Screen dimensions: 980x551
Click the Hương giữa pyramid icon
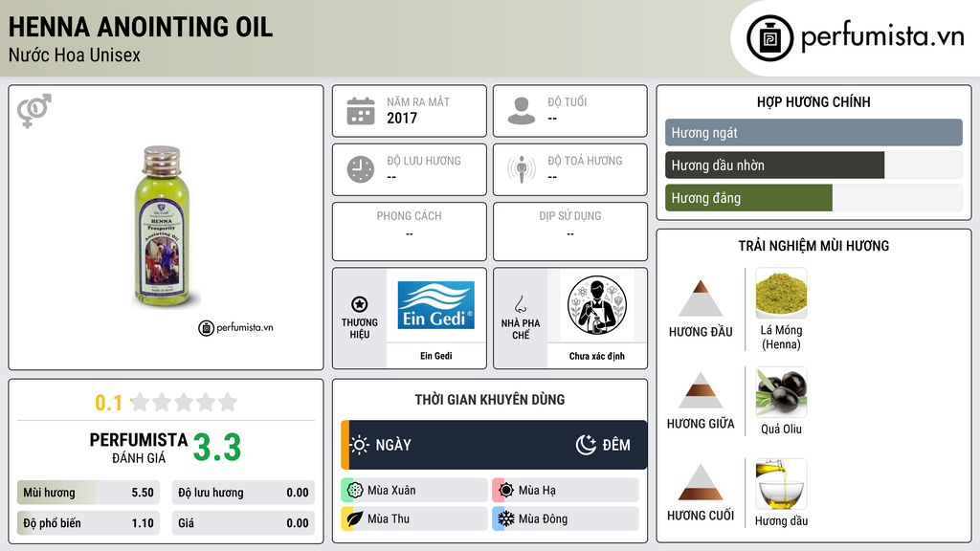coord(701,390)
